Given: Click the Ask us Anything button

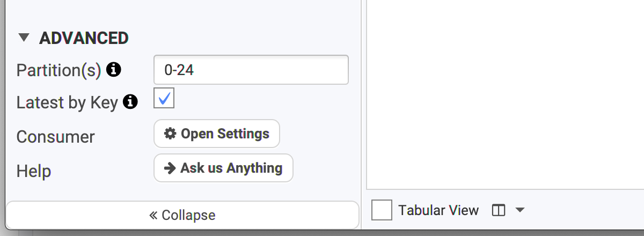Looking at the screenshot, I should click(223, 168).
